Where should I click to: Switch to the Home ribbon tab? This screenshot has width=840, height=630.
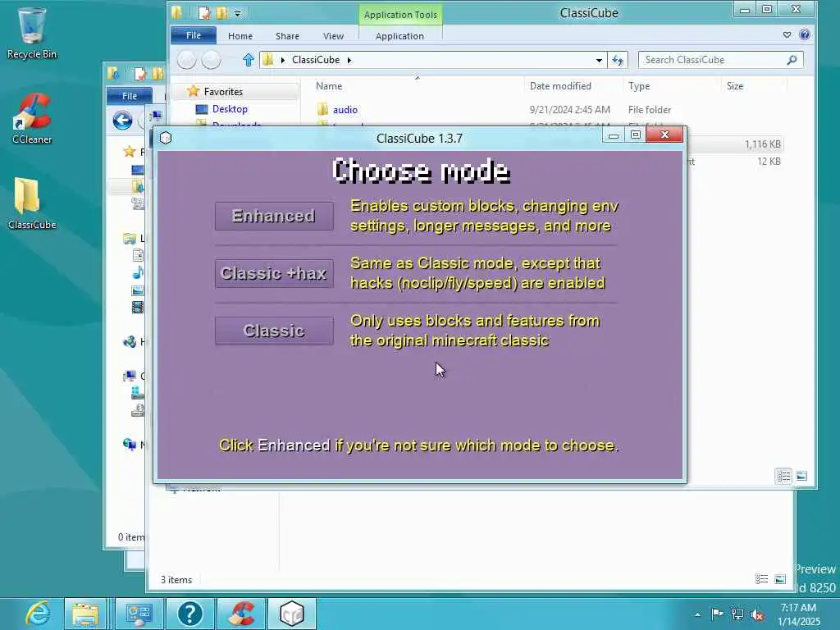[x=240, y=36]
